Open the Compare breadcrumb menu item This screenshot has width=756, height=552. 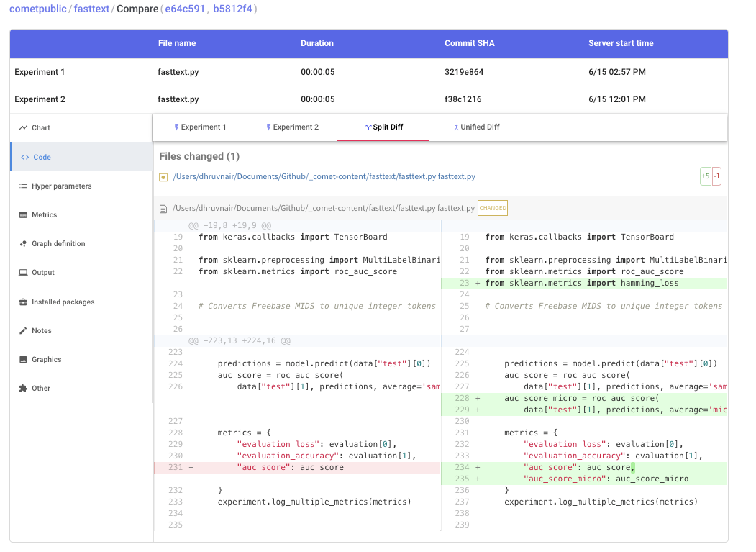click(x=138, y=10)
